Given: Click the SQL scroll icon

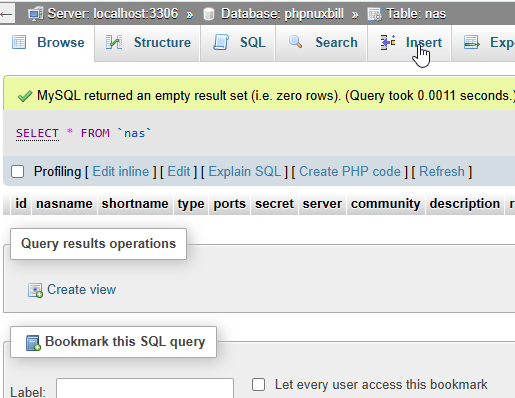Looking at the screenshot, I should [221, 42].
